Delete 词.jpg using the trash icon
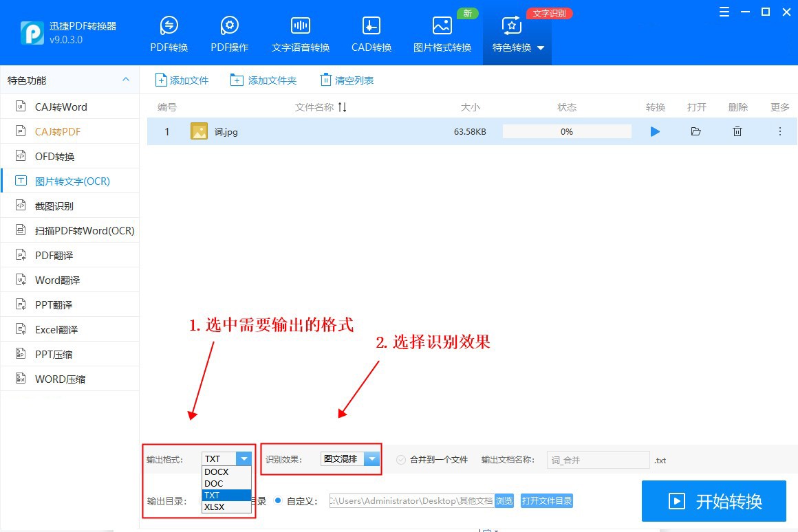The image size is (798, 532). [737, 131]
